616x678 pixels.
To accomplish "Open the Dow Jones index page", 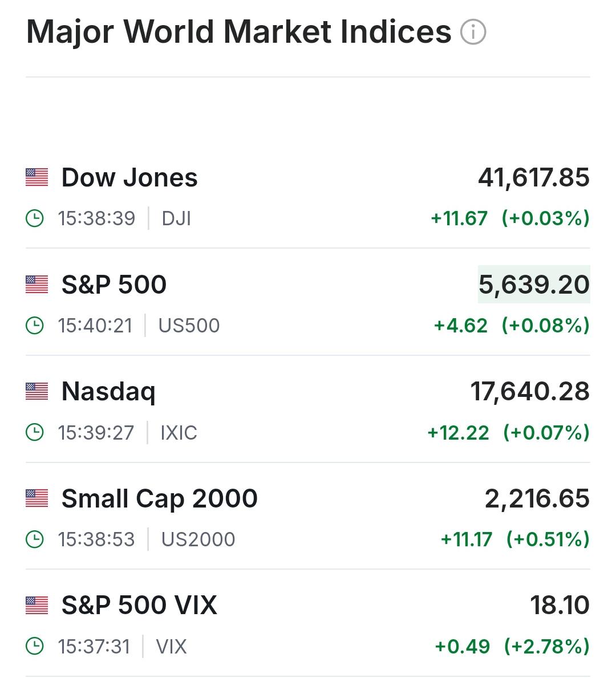I will 129,177.
